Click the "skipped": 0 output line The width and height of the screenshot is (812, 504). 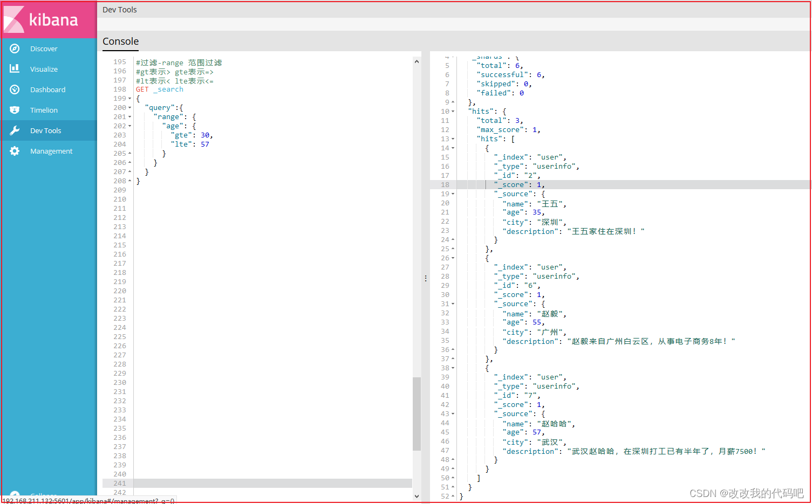pyautogui.click(x=504, y=84)
